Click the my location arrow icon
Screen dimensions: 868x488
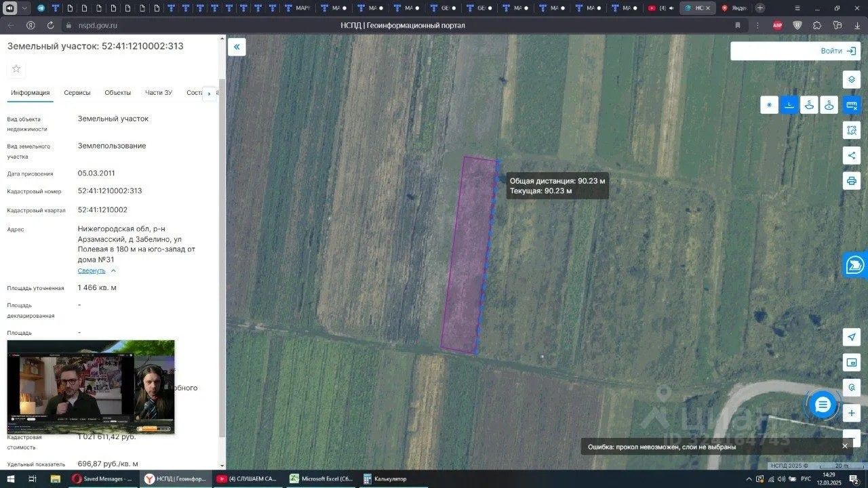point(852,337)
